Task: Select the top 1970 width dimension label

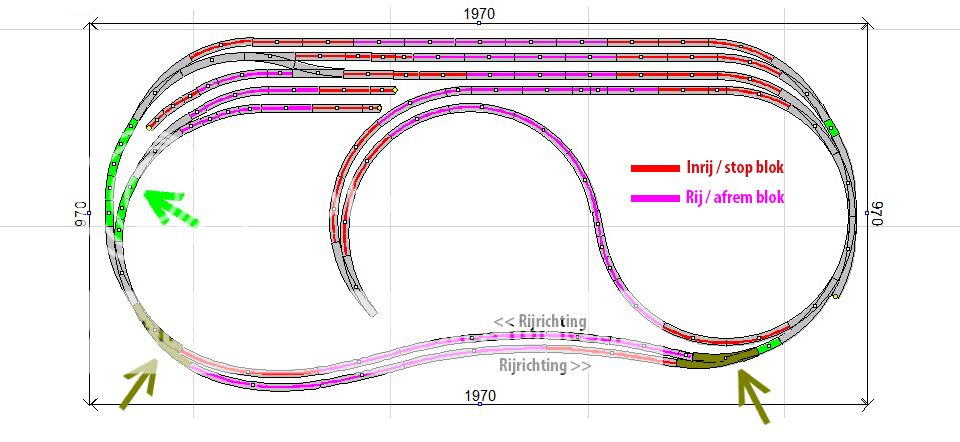Action: pyautogui.click(x=479, y=13)
